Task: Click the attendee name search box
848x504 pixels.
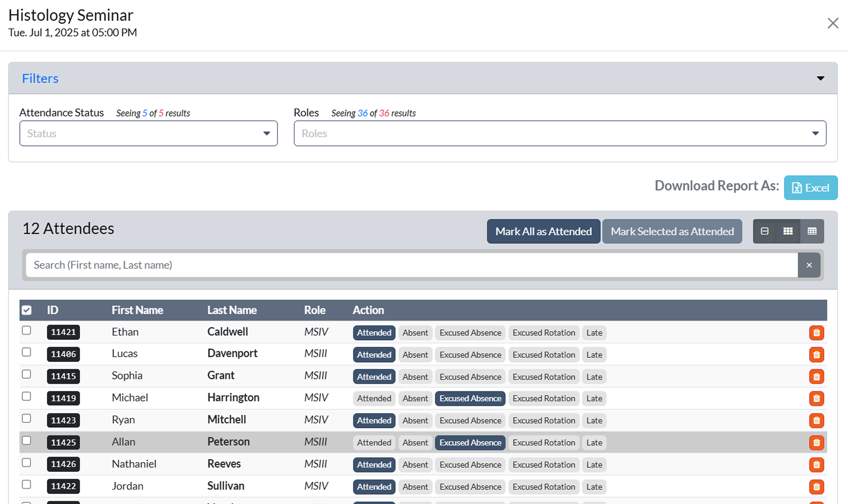Action: tap(411, 265)
